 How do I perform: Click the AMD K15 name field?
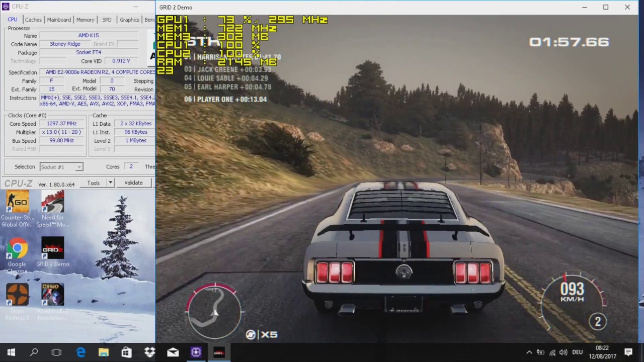coord(89,36)
